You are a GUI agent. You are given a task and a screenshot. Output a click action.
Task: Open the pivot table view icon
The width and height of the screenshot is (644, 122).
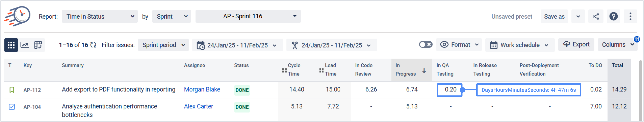(38, 45)
